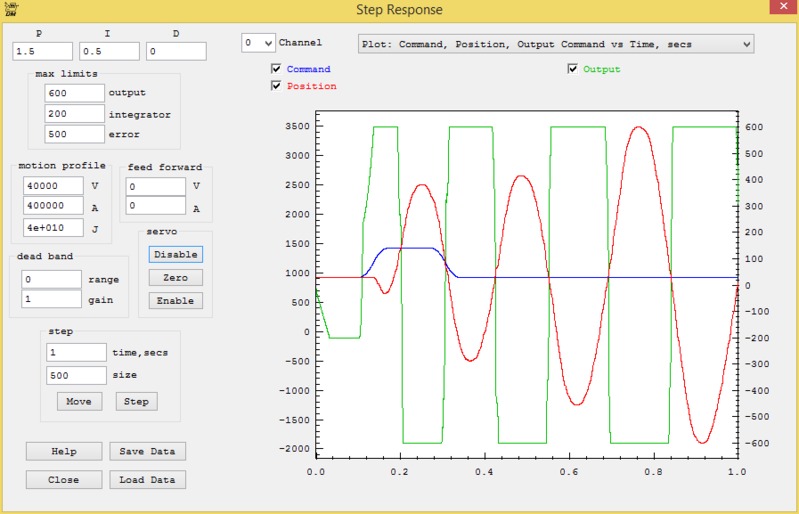Viewport: 799px width, 514px height.
Task: Uncheck the Position plot checkbox
Action: [277, 86]
